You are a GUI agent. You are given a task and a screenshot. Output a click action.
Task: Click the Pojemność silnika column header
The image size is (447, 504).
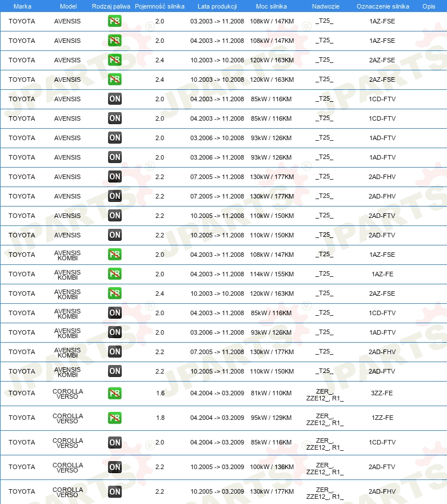pyautogui.click(x=159, y=6)
